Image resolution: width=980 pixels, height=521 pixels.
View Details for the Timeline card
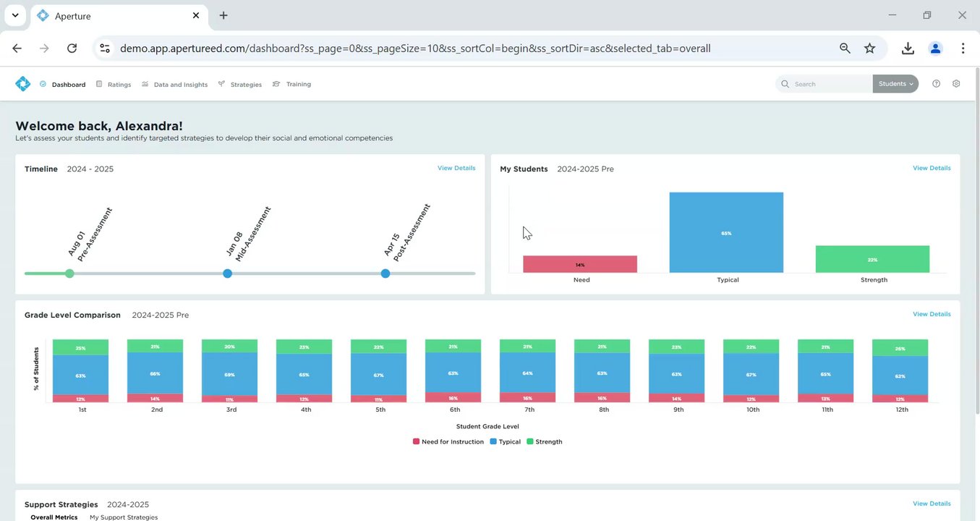pyautogui.click(x=456, y=168)
